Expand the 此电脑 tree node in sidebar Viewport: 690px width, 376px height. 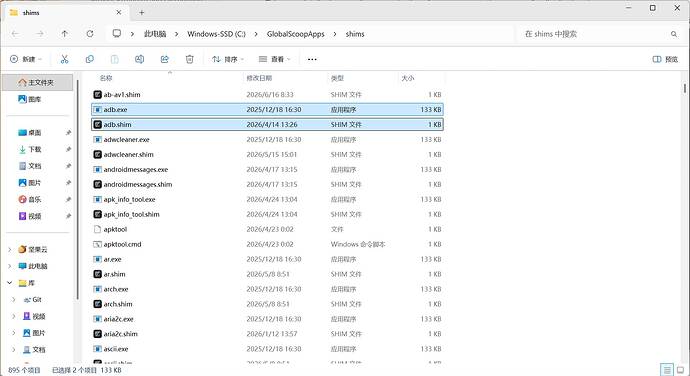10,266
